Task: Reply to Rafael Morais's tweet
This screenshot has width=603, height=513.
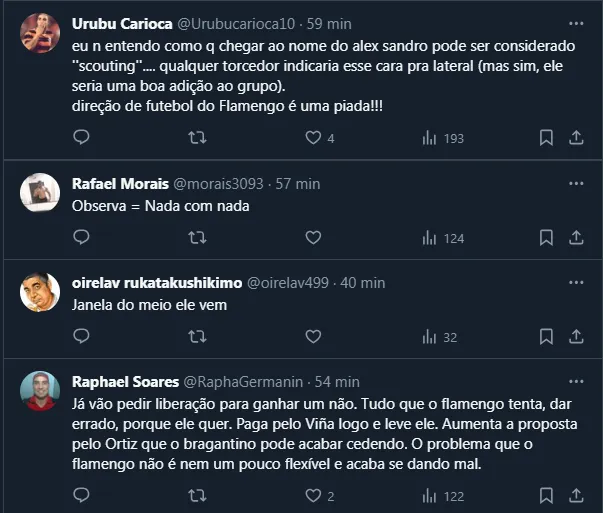Action: click(83, 238)
